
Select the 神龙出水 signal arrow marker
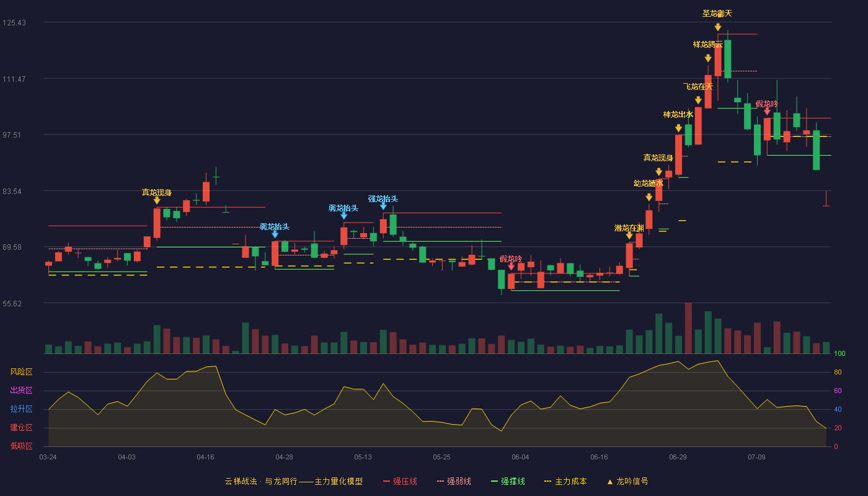tap(678, 128)
